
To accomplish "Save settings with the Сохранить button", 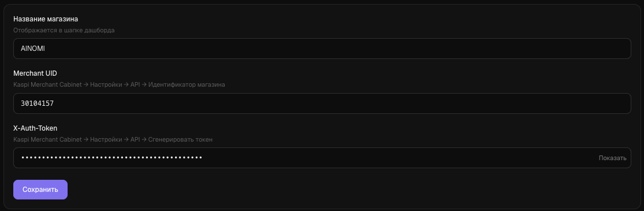I will coord(40,190).
